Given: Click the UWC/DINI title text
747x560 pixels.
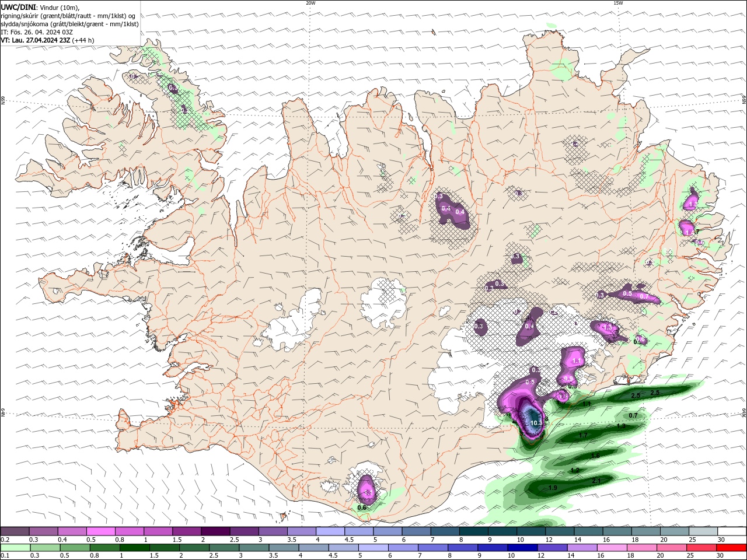Looking at the screenshot, I should pos(18,7).
